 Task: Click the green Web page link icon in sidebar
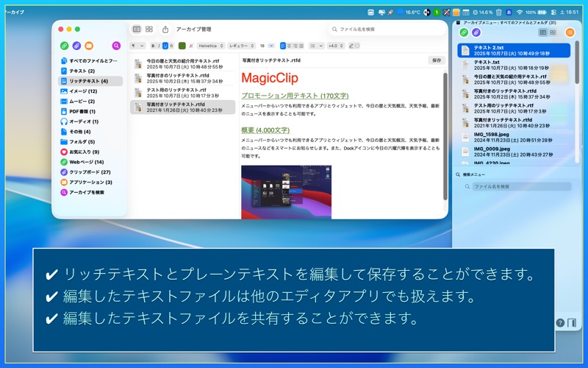[x=64, y=46]
